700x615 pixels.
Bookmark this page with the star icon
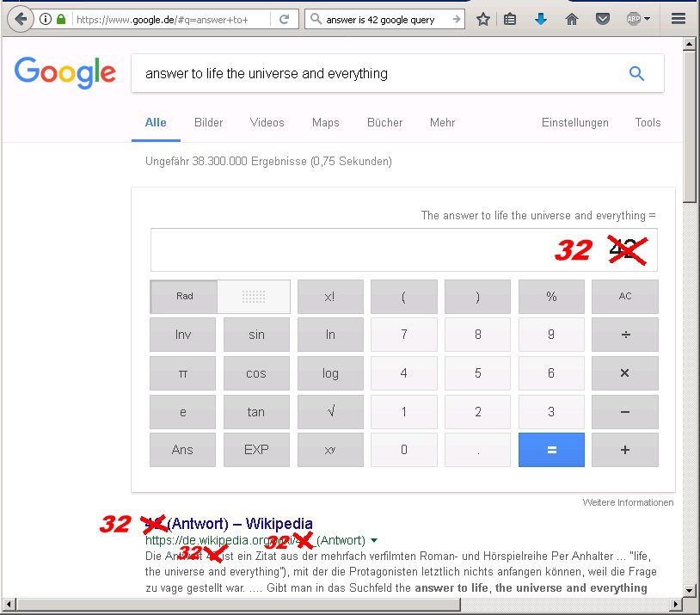click(x=483, y=19)
